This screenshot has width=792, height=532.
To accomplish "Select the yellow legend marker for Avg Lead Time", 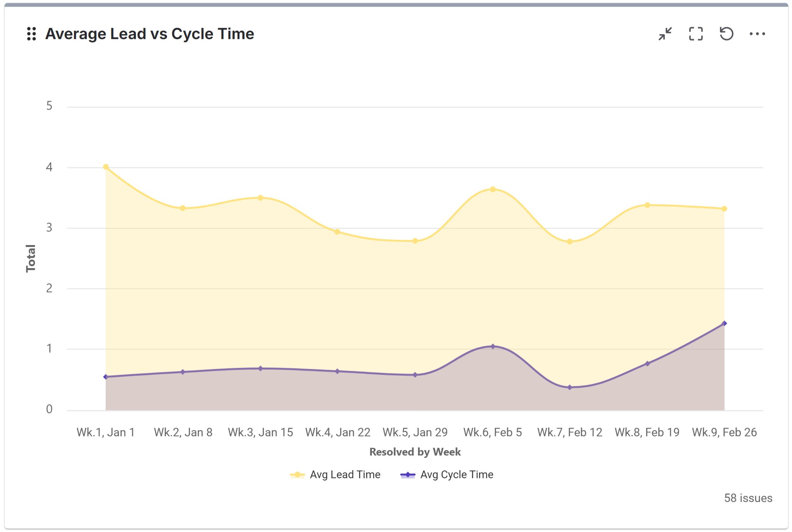I will coord(298,474).
